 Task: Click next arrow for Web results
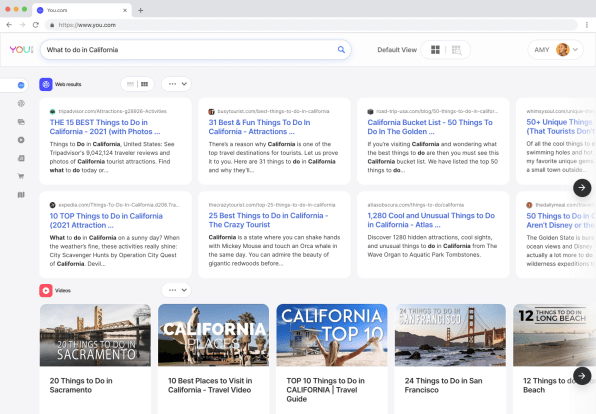click(582, 187)
